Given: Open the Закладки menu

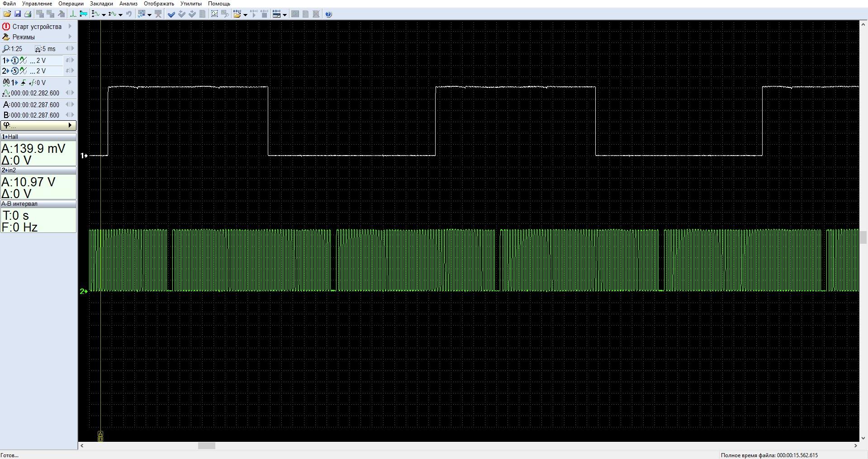Looking at the screenshot, I should tap(101, 4).
